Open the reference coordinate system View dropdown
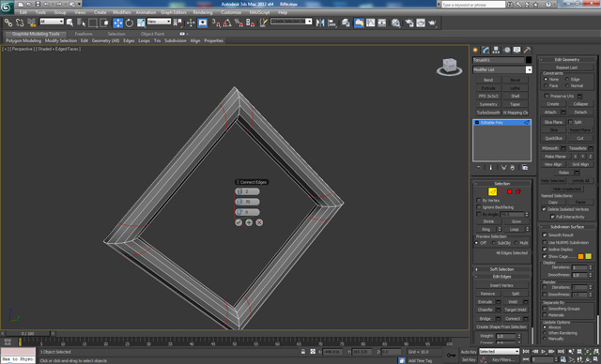Screen dimensions: 601x364 click(159, 22)
